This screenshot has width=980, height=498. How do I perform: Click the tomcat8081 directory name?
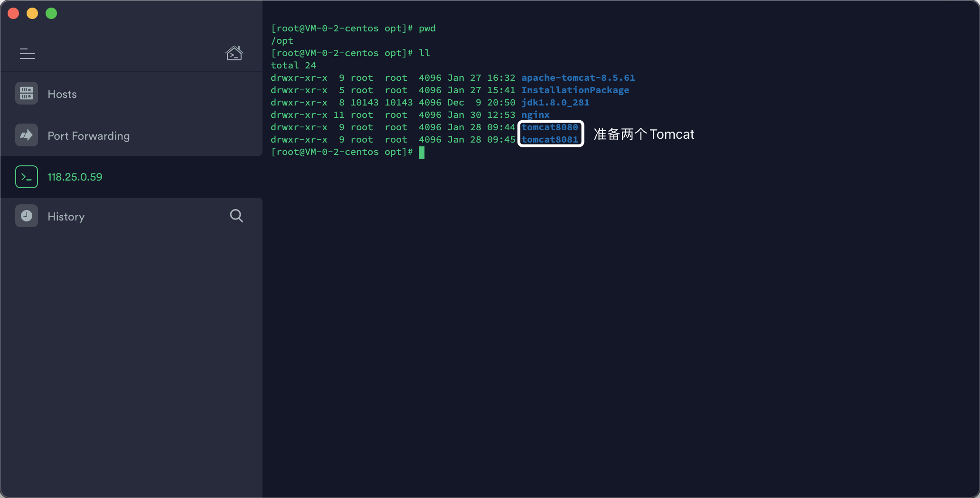549,139
